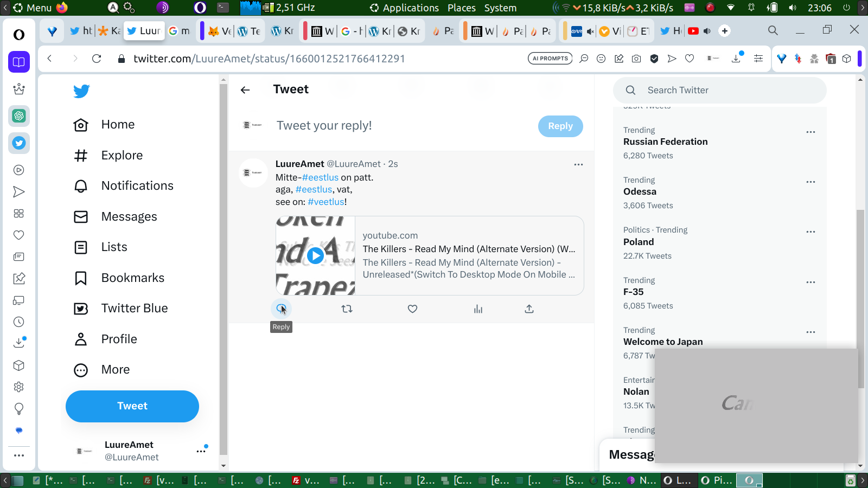Screen dimensions: 868x488
Task: Open The Killers Read My Mind card title
Action: (x=469, y=249)
